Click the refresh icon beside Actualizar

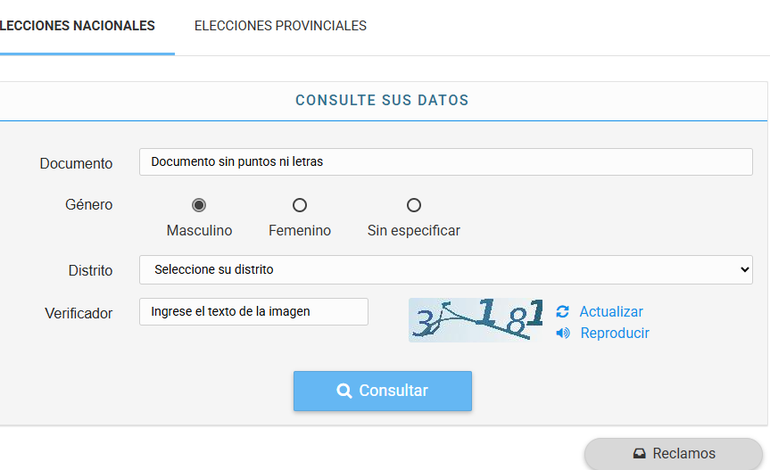click(x=563, y=312)
